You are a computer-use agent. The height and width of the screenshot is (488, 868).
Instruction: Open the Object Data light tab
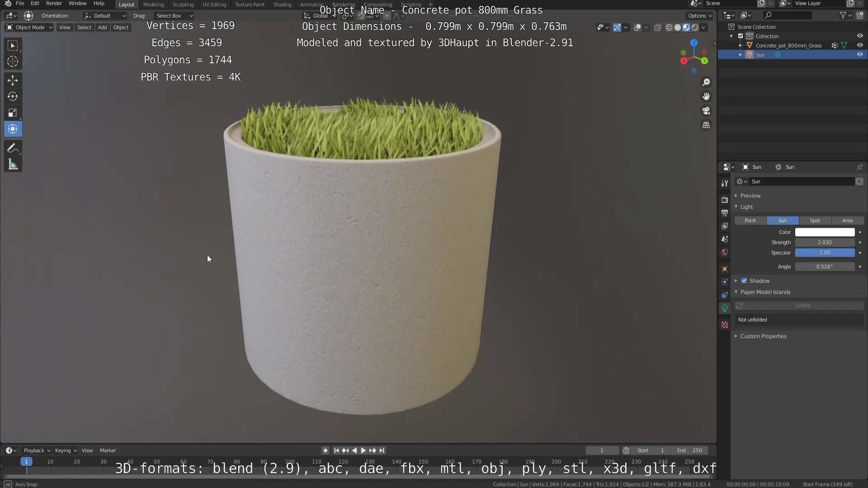[725, 308]
